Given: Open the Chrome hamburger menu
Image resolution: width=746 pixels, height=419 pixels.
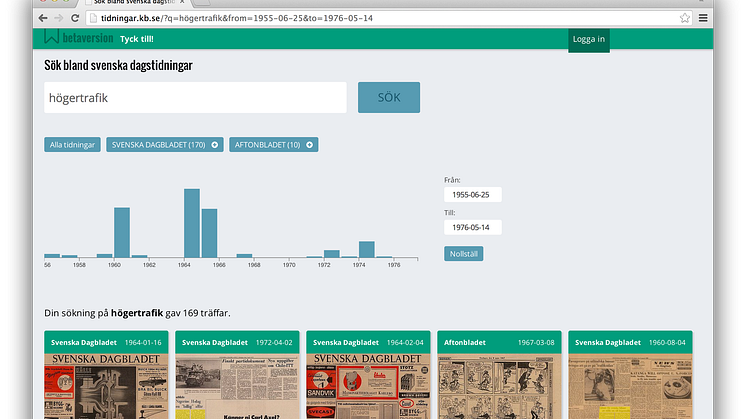Looking at the screenshot, I should pyautogui.click(x=703, y=18).
